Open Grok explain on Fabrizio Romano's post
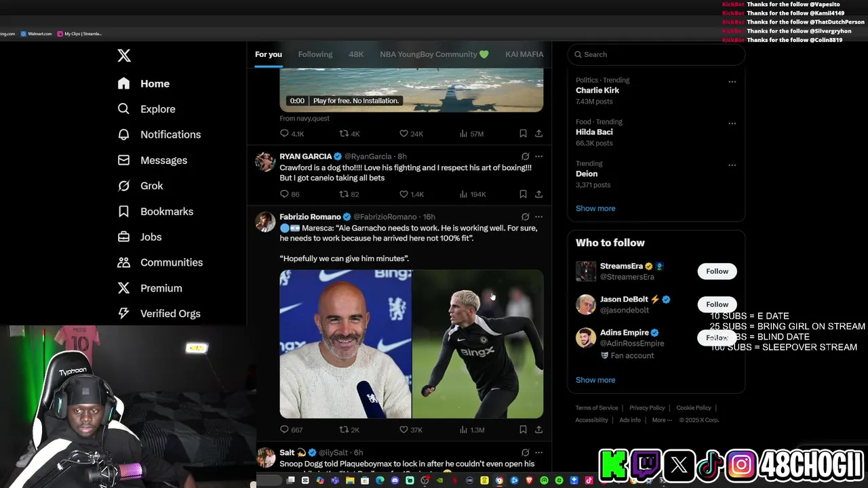The width and height of the screenshot is (868, 488). click(x=525, y=217)
